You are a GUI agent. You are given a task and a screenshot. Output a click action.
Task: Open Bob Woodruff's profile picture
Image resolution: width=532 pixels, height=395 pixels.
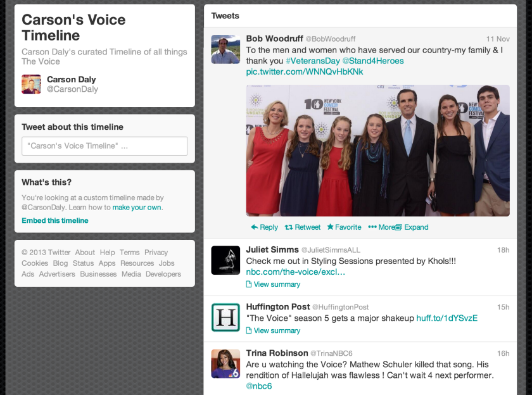(225, 49)
